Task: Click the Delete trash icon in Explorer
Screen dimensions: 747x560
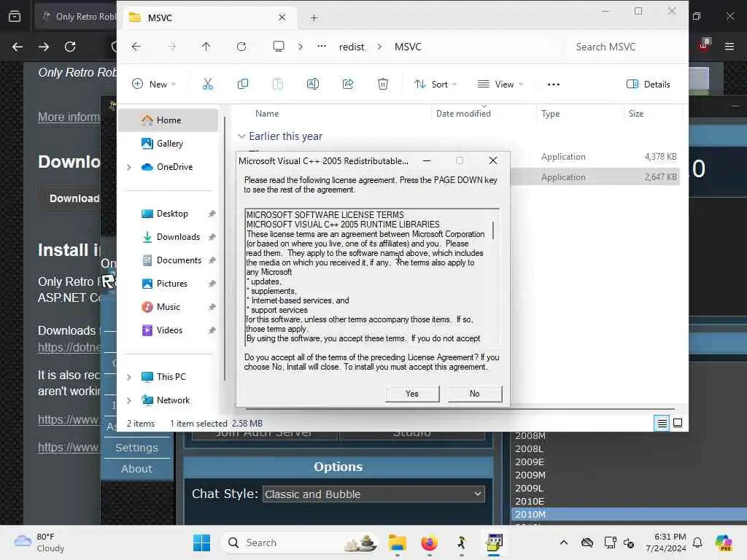Action: click(382, 85)
